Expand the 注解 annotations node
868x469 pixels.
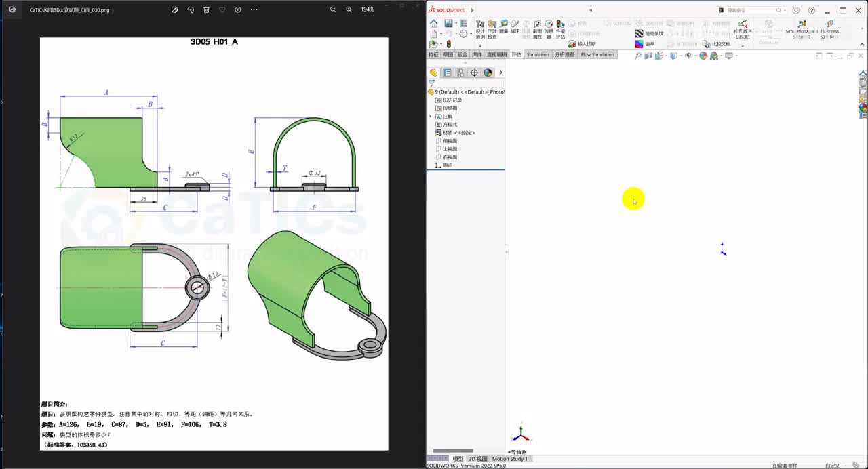tap(430, 117)
